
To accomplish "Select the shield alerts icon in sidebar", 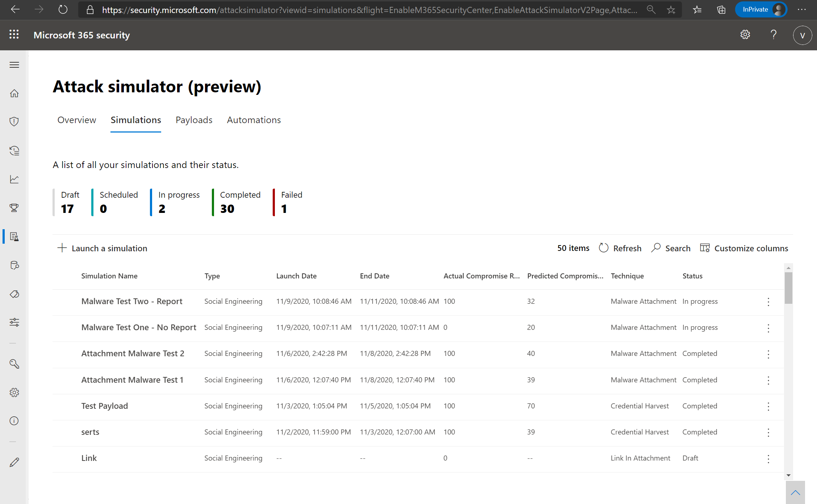I will point(14,121).
